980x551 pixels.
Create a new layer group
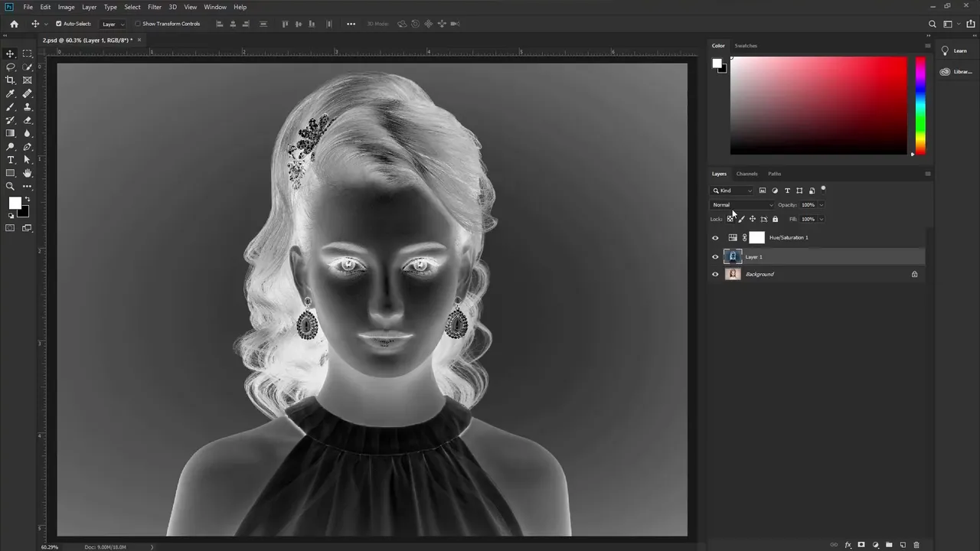pyautogui.click(x=889, y=545)
